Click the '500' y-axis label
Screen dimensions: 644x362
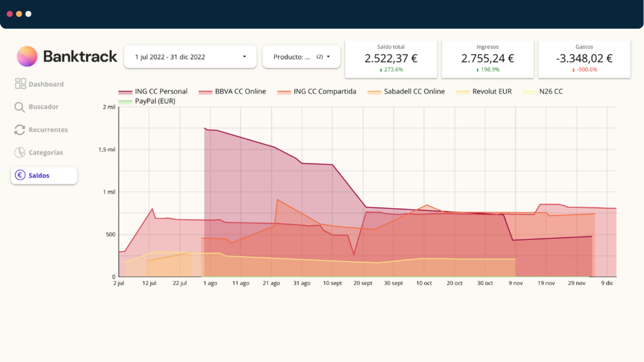[x=111, y=234]
